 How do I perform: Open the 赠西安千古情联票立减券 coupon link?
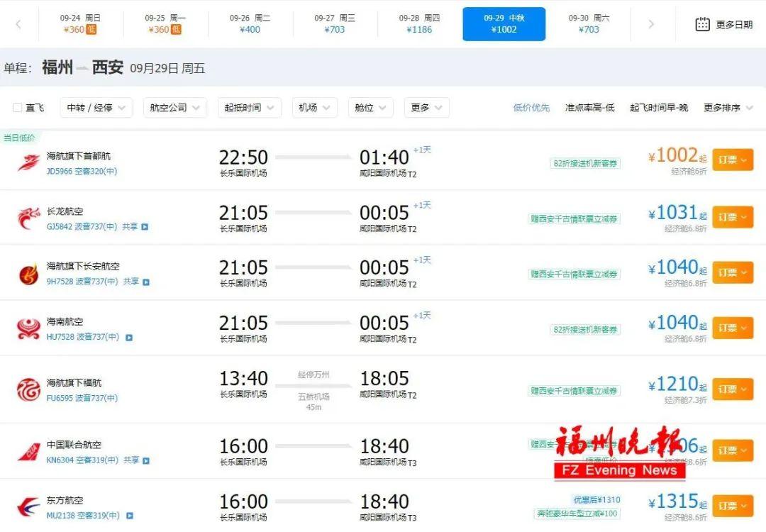[576, 218]
